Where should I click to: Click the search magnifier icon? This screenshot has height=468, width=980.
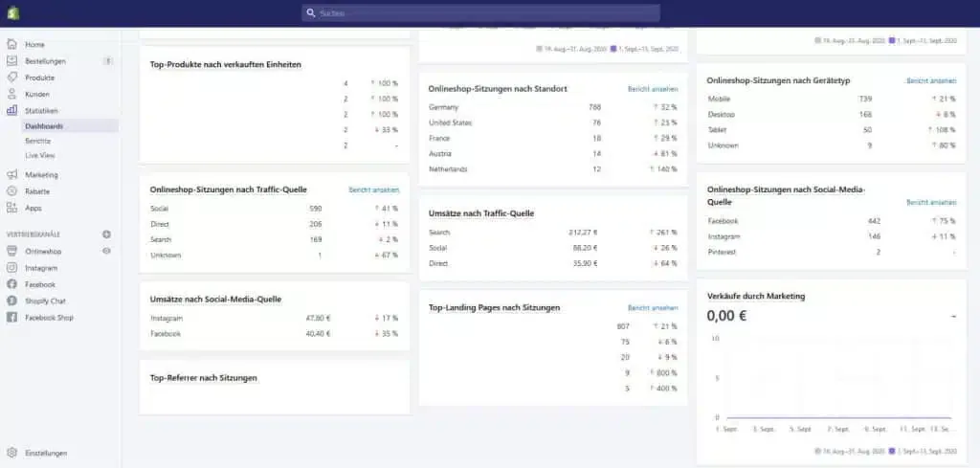coord(311,12)
